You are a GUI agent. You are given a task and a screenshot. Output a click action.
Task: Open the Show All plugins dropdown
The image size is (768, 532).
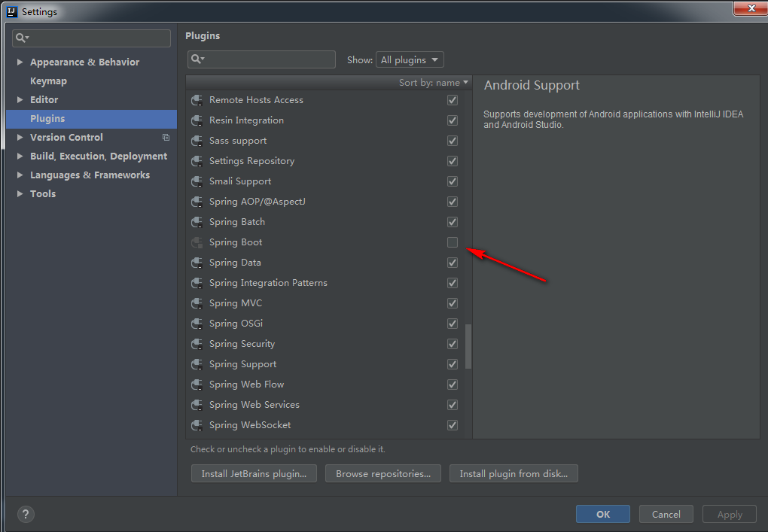click(x=410, y=59)
